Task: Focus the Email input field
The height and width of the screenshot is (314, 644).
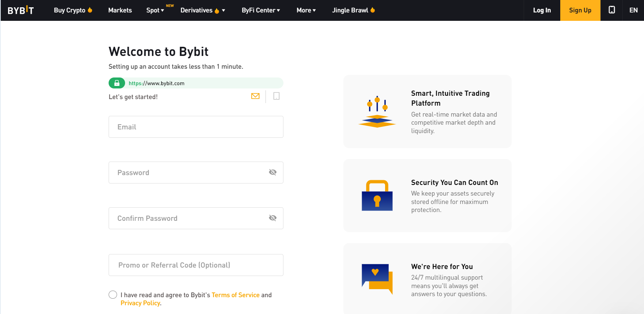Action: pyautogui.click(x=196, y=127)
